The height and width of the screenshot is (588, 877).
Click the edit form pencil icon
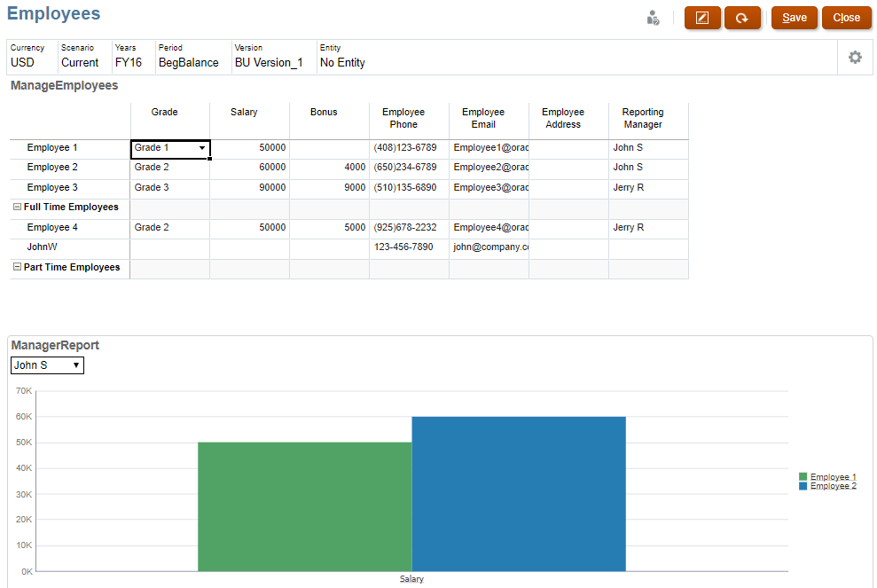(702, 18)
